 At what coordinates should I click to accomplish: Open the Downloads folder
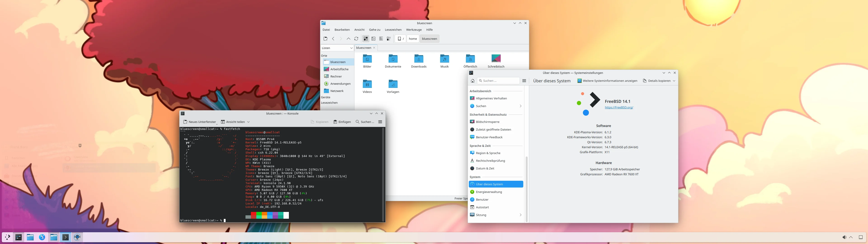[419, 61]
